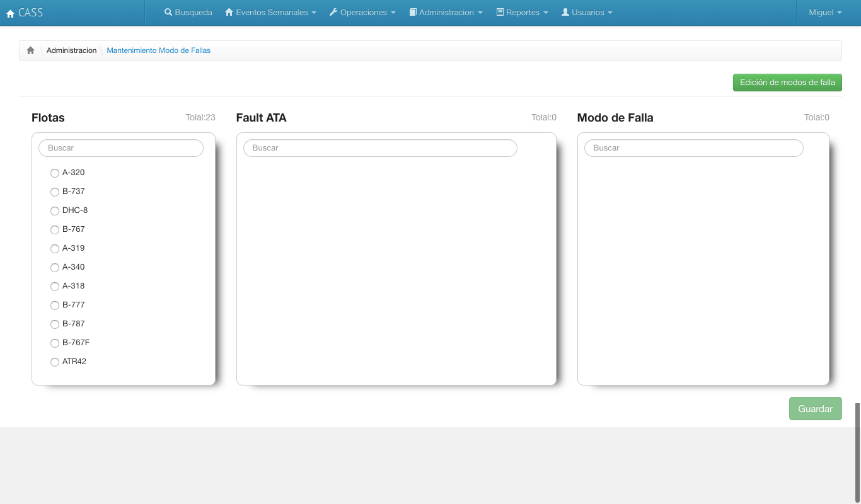Select the B-737 fleet radio button

tap(55, 192)
